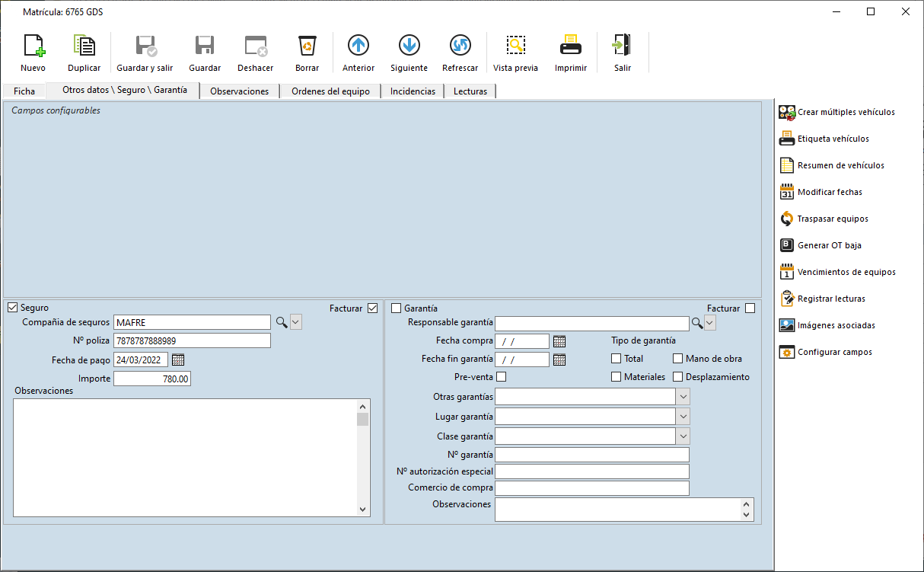Screen dimensions: 924x572
Task: Open Configurar campos
Action: pos(825,352)
